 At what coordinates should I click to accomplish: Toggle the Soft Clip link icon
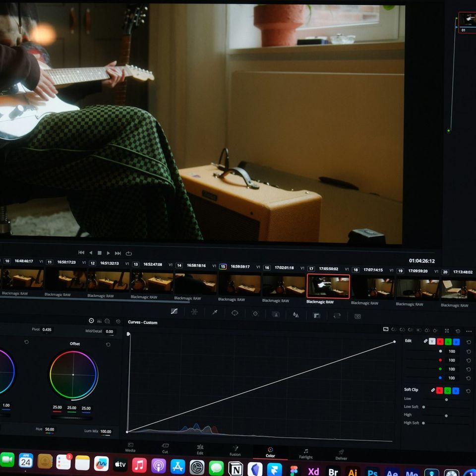(433, 390)
